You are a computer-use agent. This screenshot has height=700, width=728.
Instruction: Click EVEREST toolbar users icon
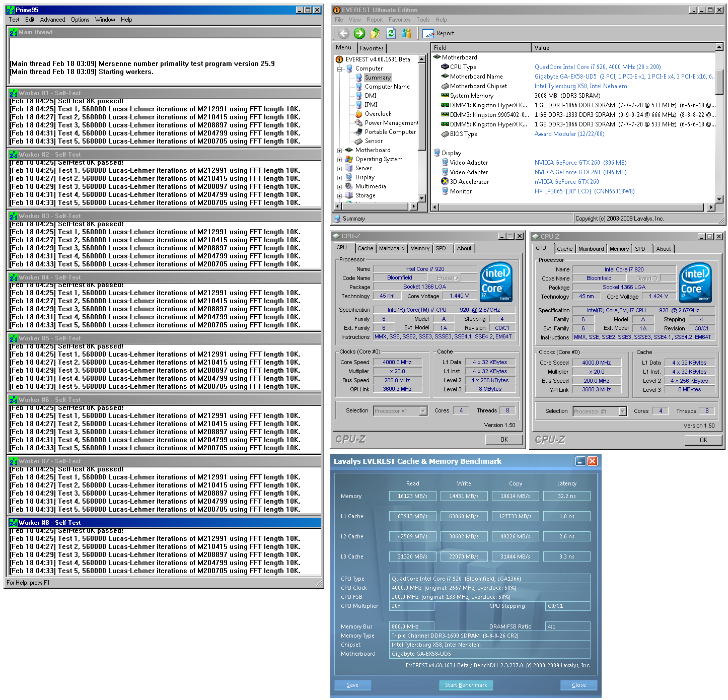[x=407, y=33]
